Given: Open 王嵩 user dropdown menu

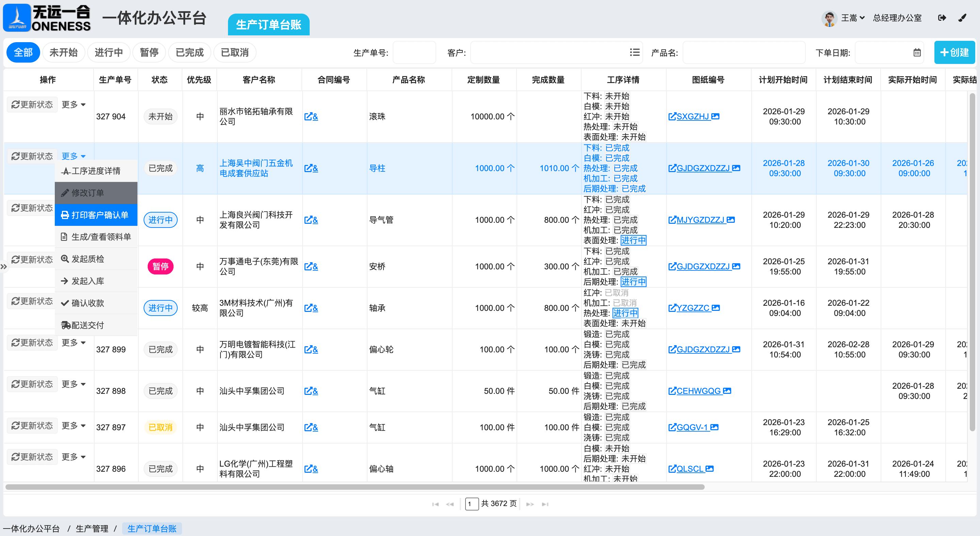Looking at the screenshot, I should tap(852, 18).
